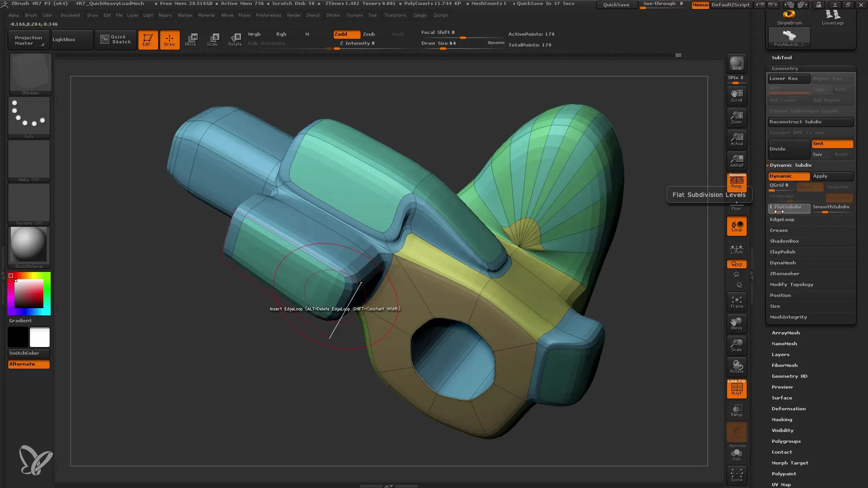Click the ZXYz symmetry icon

(737, 264)
